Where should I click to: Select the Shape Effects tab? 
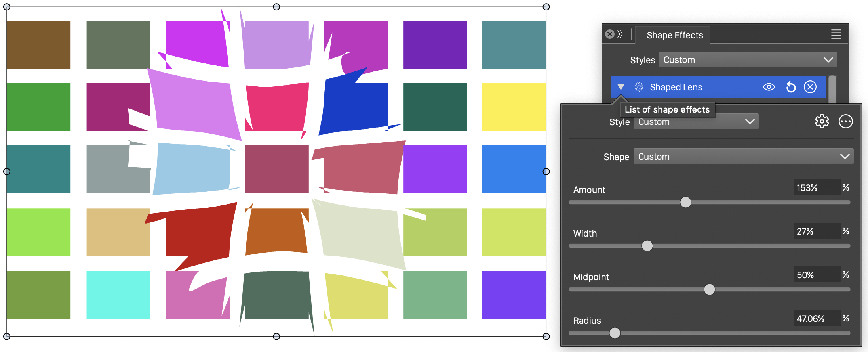click(x=674, y=35)
